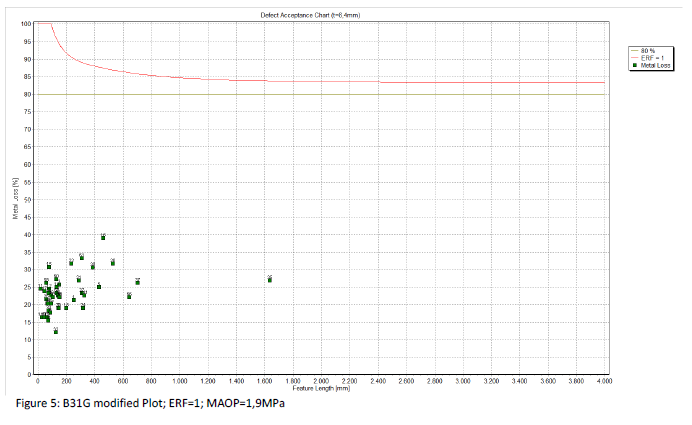Select the data point near 430 mm at 25%

pos(98,287)
